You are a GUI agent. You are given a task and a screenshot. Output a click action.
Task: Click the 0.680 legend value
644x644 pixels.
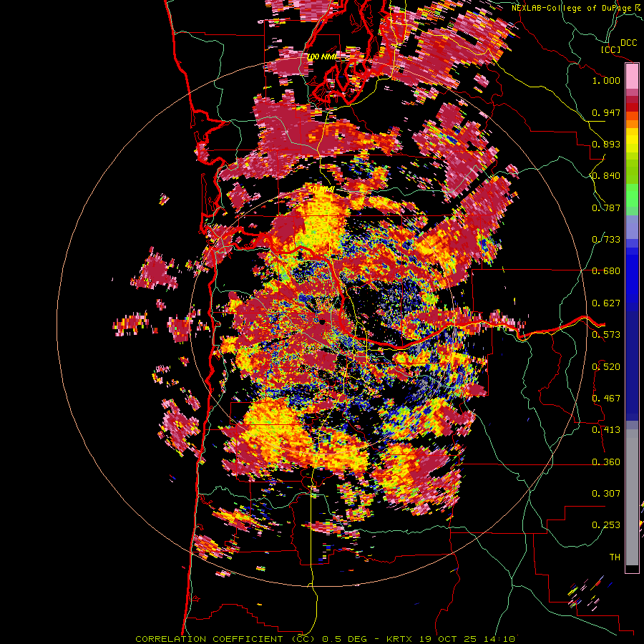pyautogui.click(x=606, y=271)
